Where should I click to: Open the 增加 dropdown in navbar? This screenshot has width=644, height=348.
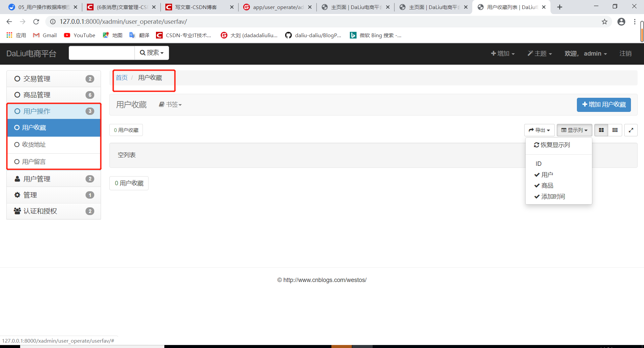pos(502,54)
